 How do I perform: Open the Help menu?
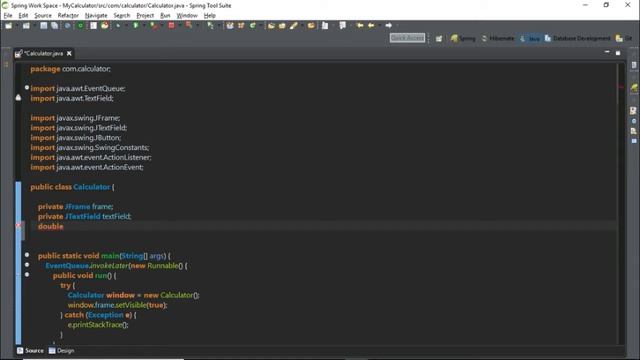click(209, 16)
